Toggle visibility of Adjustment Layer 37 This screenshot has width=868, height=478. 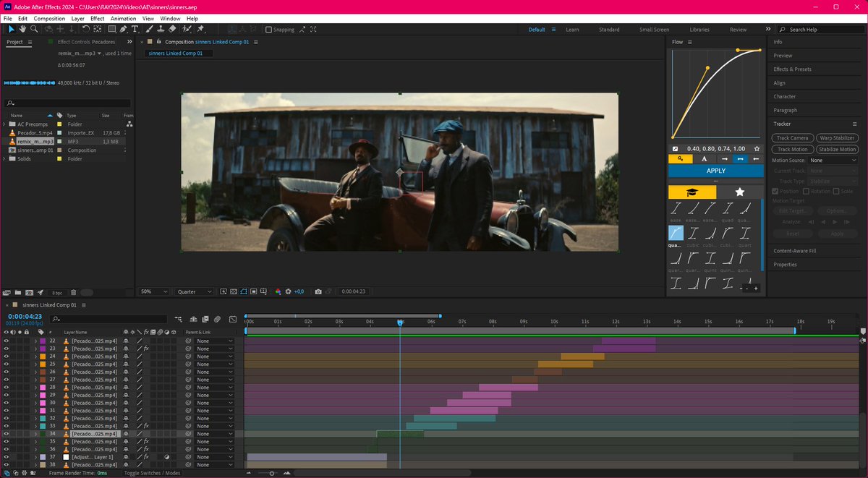[x=7, y=457]
